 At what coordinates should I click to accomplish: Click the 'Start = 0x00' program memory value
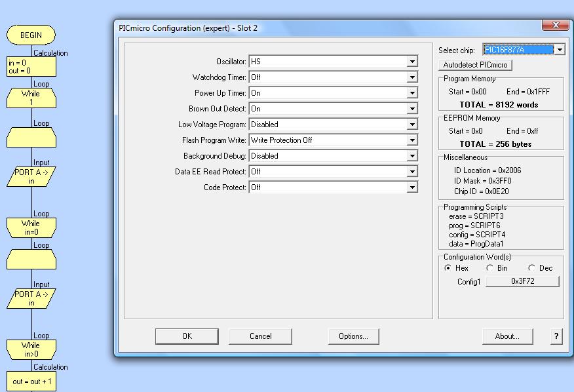coord(467,92)
